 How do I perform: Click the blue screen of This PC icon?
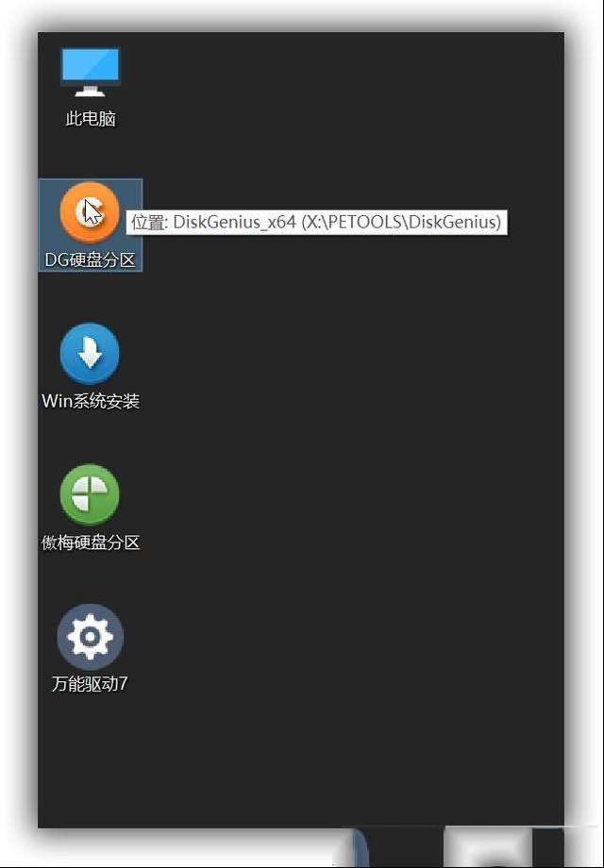[x=91, y=65]
